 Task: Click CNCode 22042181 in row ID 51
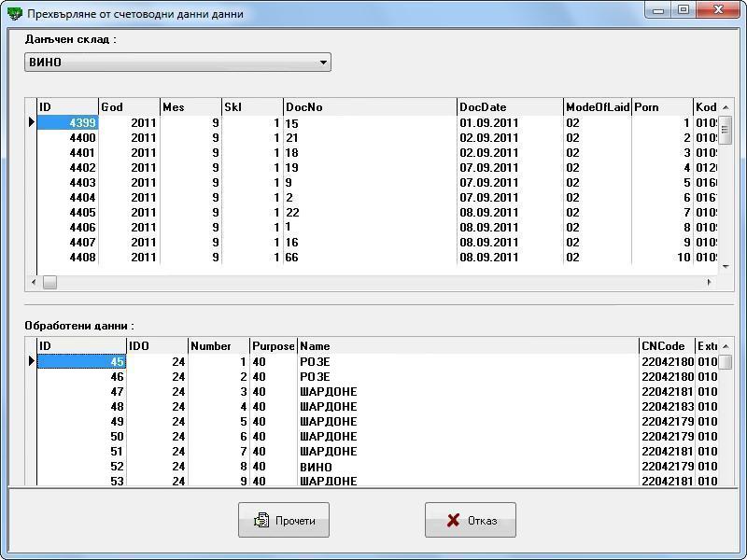coord(667,452)
